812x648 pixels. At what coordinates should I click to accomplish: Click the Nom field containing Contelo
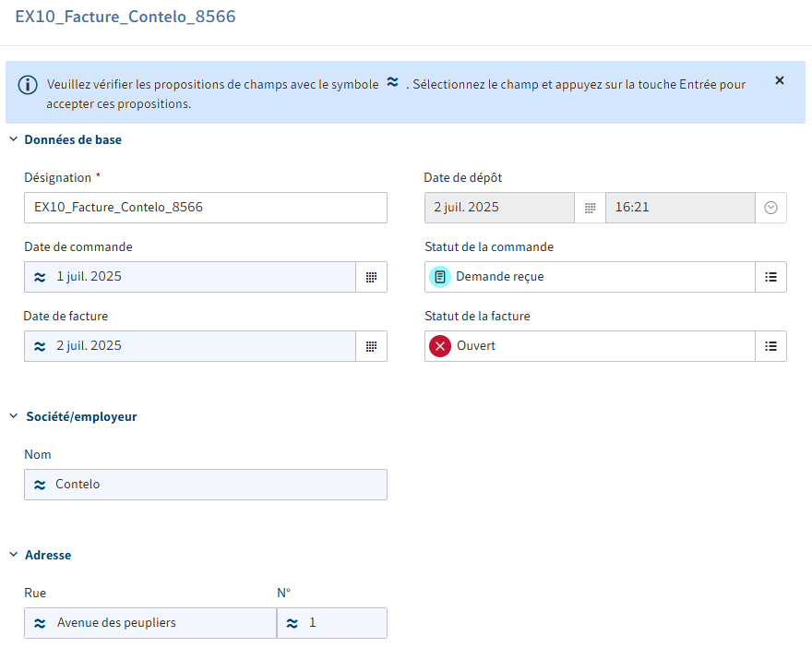pos(206,485)
